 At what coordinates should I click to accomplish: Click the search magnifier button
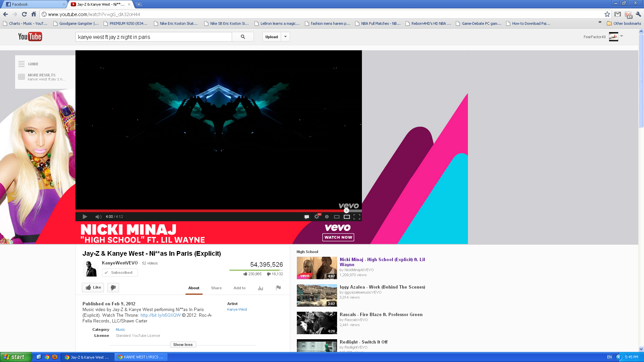pyautogui.click(x=243, y=37)
